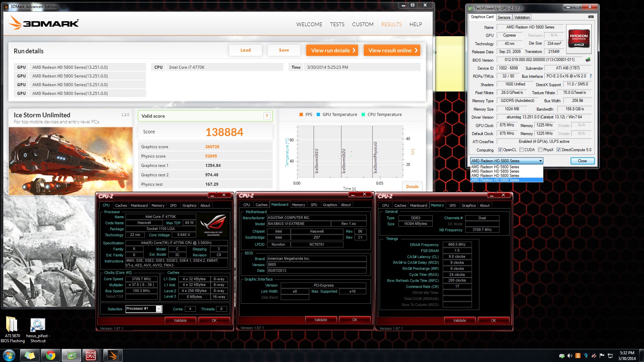Switch to the Sensors tab in GPU-Z
This screenshot has width=644, height=362.
504,17
